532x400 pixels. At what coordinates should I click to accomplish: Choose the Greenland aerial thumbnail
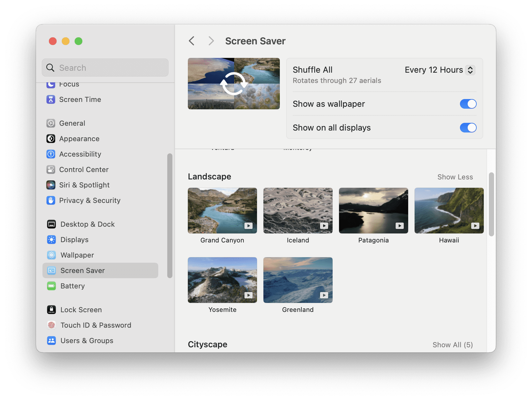click(x=298, y=280)
